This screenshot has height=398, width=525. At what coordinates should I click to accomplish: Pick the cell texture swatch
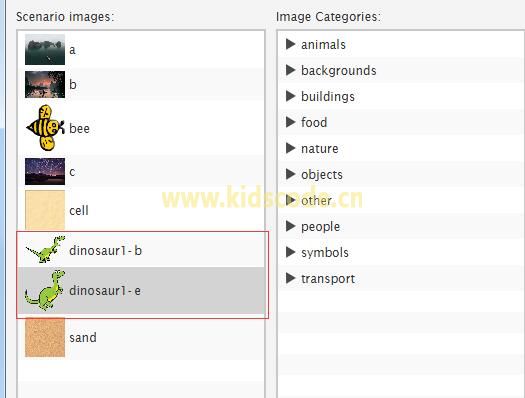pyautogui.click(x=45, y=210)
